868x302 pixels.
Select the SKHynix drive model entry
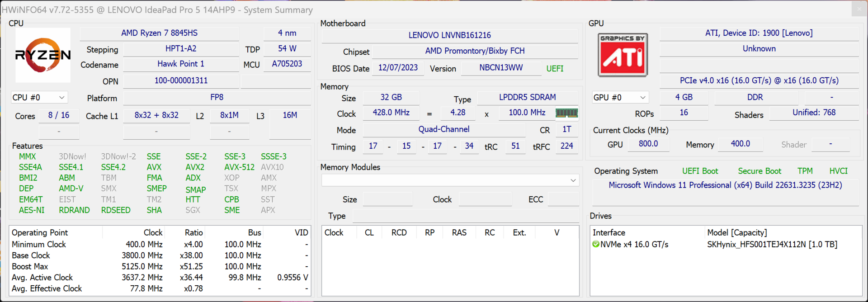click(x=772, y=245)
